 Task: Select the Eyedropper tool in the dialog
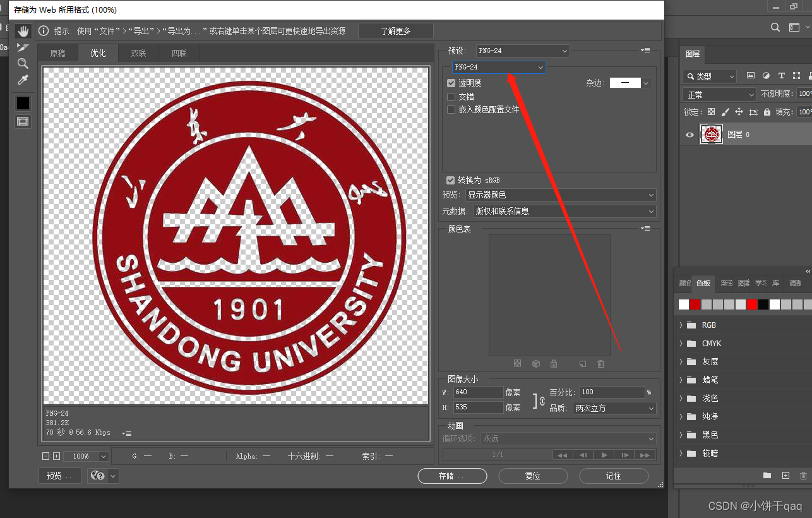pyautogui.click(x=23, y=80)
